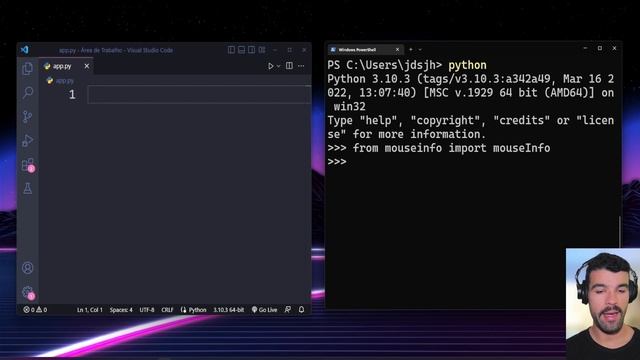Click the empty >>> prompt line in the terminal
Viewport: 640px width, 360px height.
337,162
